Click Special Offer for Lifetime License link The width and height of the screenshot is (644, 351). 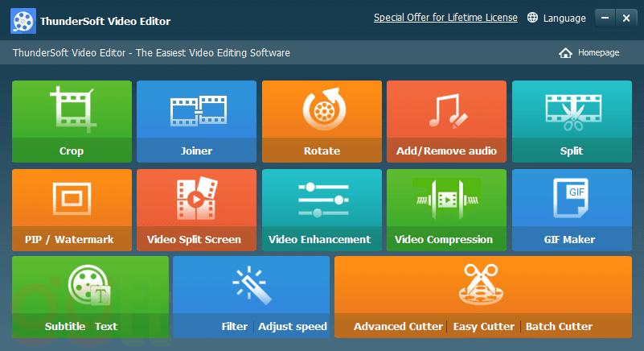point(445,18)
